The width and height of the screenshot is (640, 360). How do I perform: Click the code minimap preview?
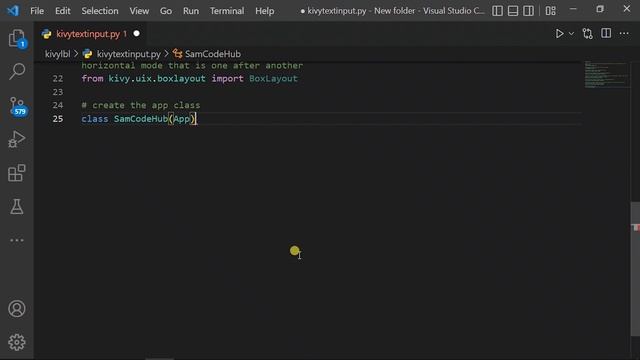point(606,74)
